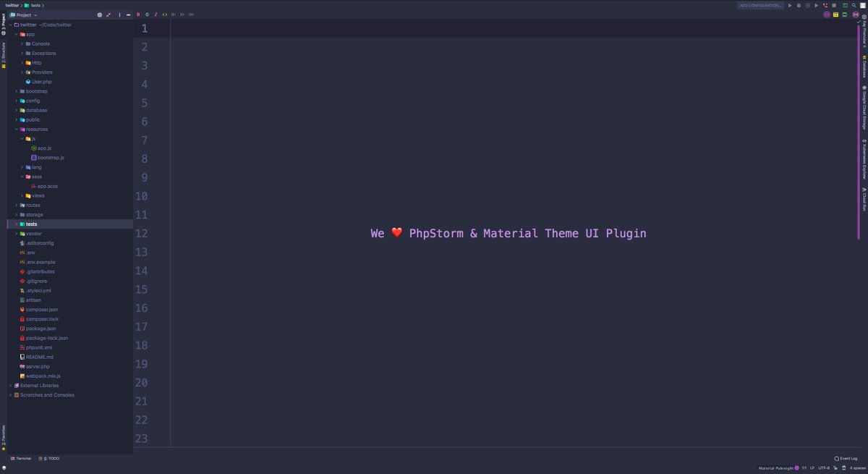Expand the tests folder arrow
The image size is (868, 474).
[x=16, y=224]
